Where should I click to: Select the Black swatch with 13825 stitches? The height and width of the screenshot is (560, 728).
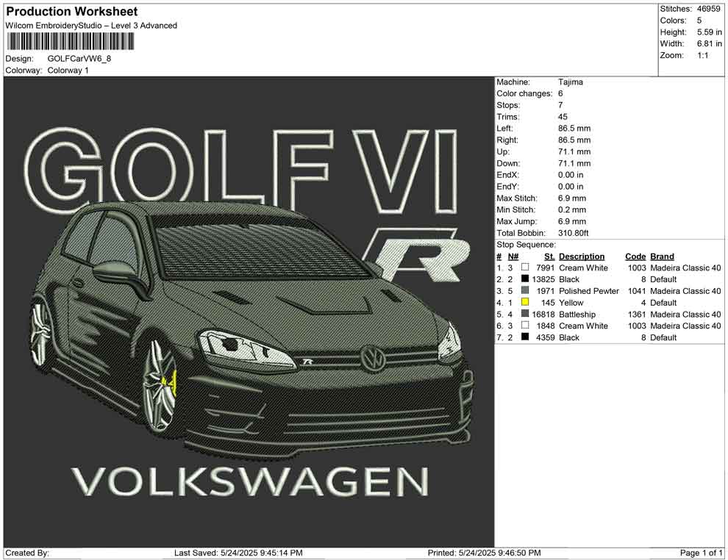point(525,279)
